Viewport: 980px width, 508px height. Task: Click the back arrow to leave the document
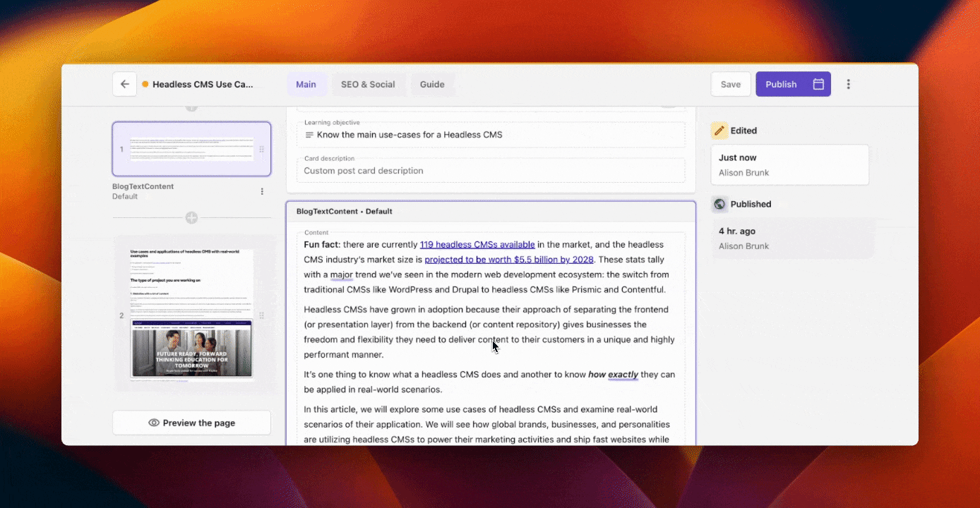click(124, 83)
